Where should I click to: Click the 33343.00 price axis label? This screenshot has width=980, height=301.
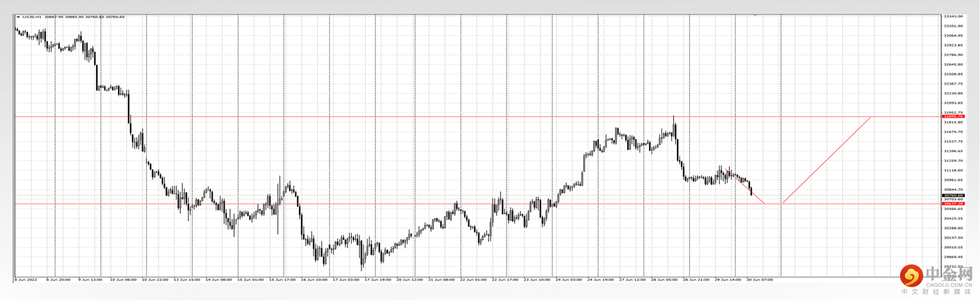click(953, 16)
